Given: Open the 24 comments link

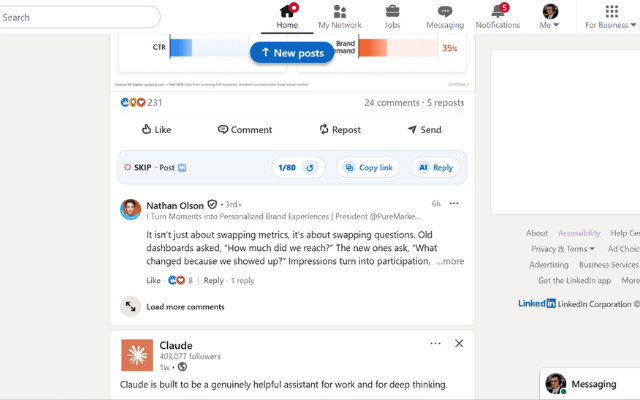Looking at the screenshot, I should [x=392, y=102].
